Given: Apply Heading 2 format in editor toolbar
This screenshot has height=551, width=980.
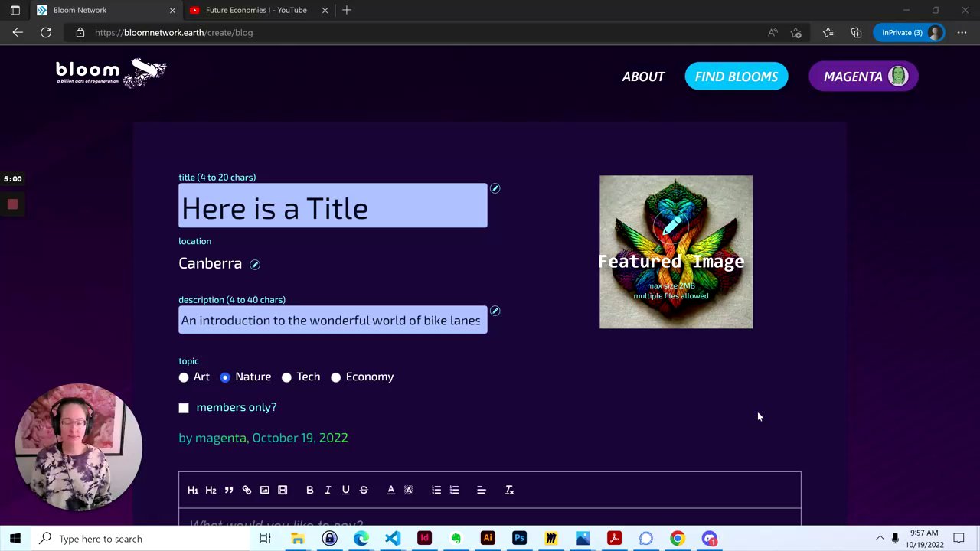Looking at the screenshot, I should point(211,490).
